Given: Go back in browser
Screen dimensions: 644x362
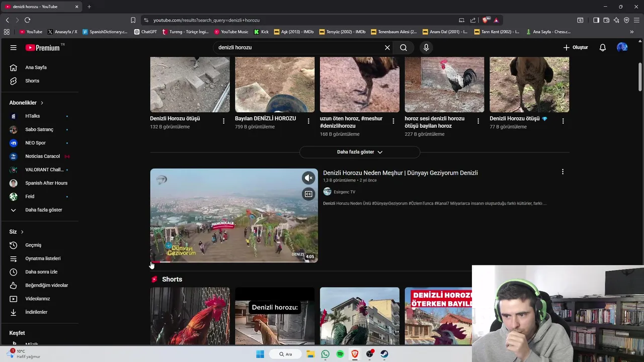Looking at the screenshot, I should click(7, 20).
